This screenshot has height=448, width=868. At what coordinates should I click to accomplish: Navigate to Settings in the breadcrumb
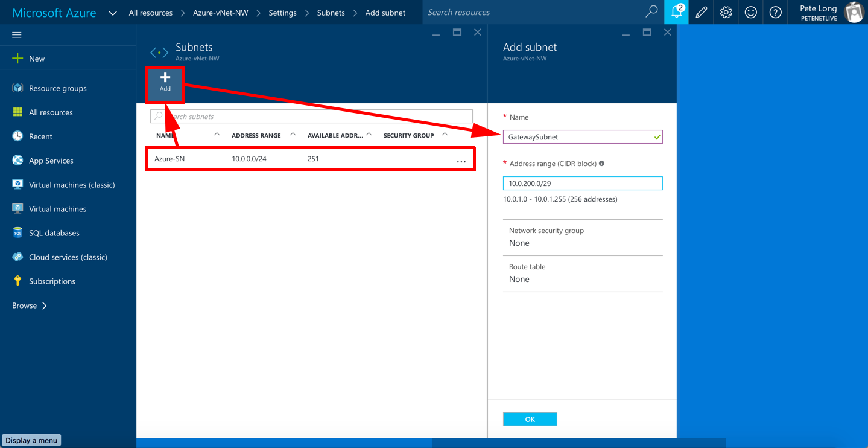(282, 12)
